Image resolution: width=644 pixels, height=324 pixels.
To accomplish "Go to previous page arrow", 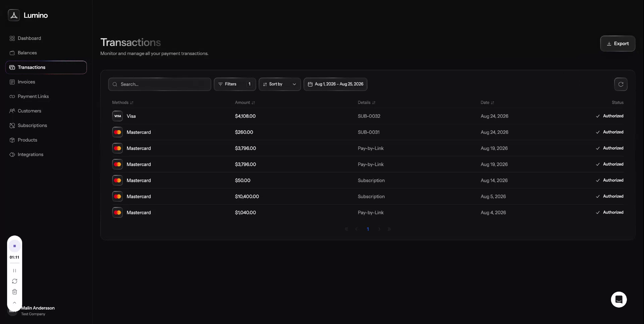I will tap(357, 229).
